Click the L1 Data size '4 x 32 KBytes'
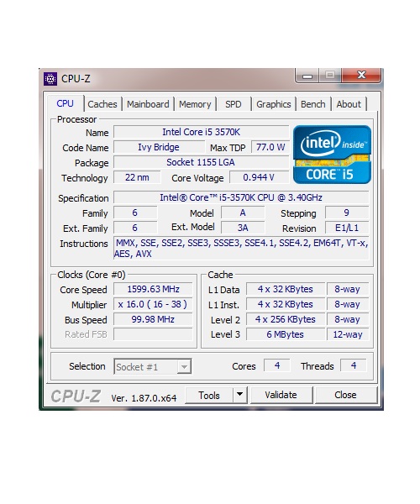The width and height of the screenshot is (420, 504). (286, 289)
